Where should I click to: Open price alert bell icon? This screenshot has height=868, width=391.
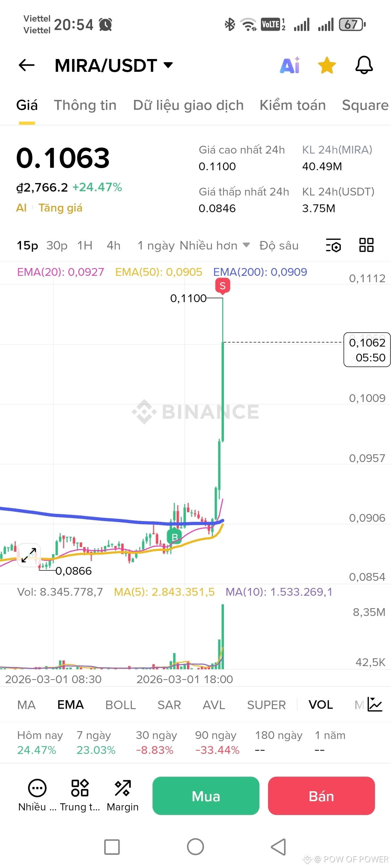(x=364, y=65)
